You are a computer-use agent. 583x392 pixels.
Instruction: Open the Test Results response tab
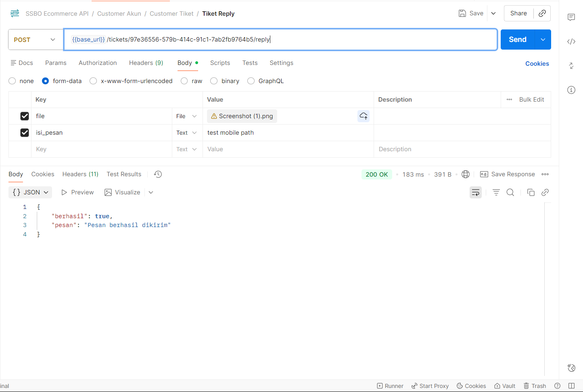(x=124, y=174)
